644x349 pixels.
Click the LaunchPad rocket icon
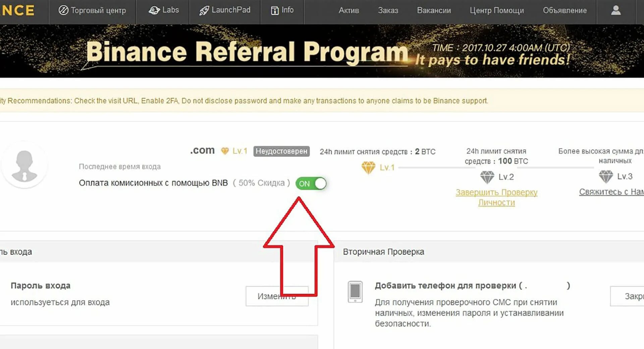pos(204,11)
